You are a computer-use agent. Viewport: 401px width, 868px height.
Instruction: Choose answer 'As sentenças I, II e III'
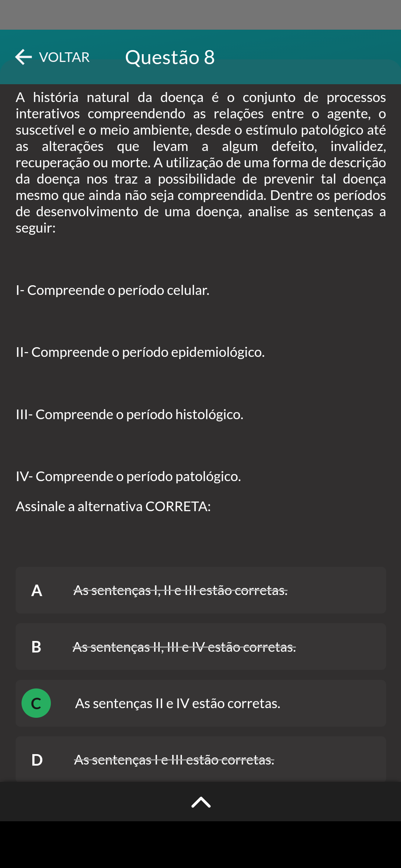(x=180, y=590)
